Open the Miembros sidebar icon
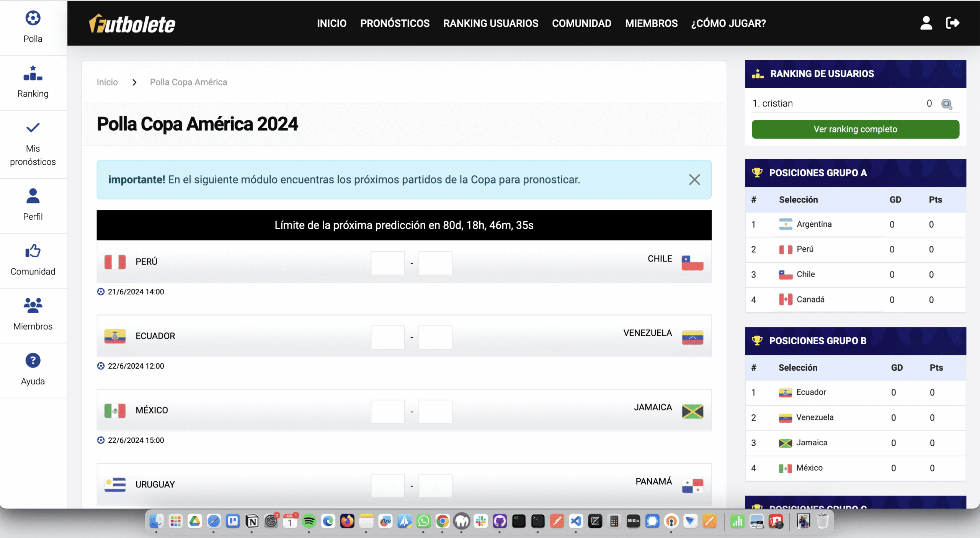Screen dimensions: 980x538 33,306
